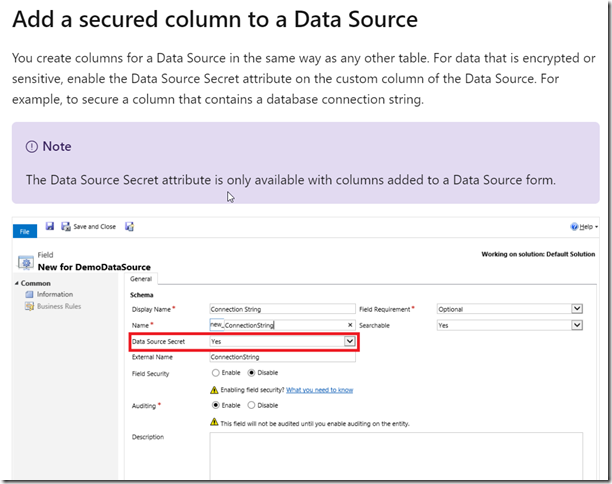Open the Help menu icon
Viewport: 612px width, 484px height.
pos(574,226)
